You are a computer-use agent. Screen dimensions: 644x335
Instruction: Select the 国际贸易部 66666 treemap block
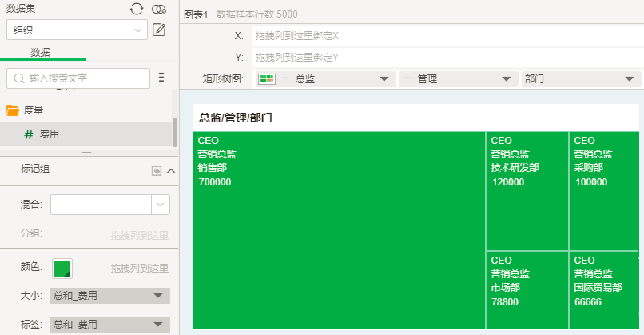coord(604,290)
